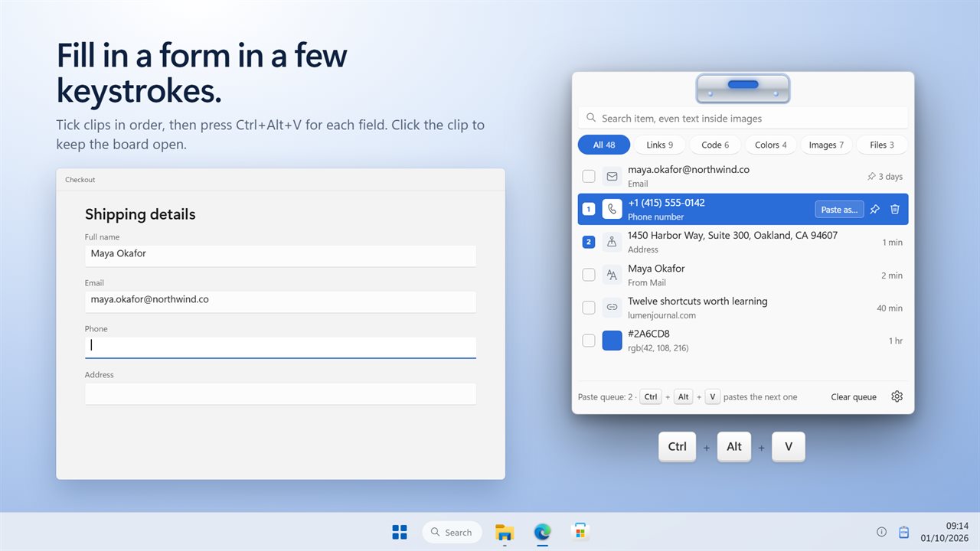This screenshot has width=980, height=551.
Task: Switch to the Colors filter tab
Action: pyautogui.click(x=770, y=145)
